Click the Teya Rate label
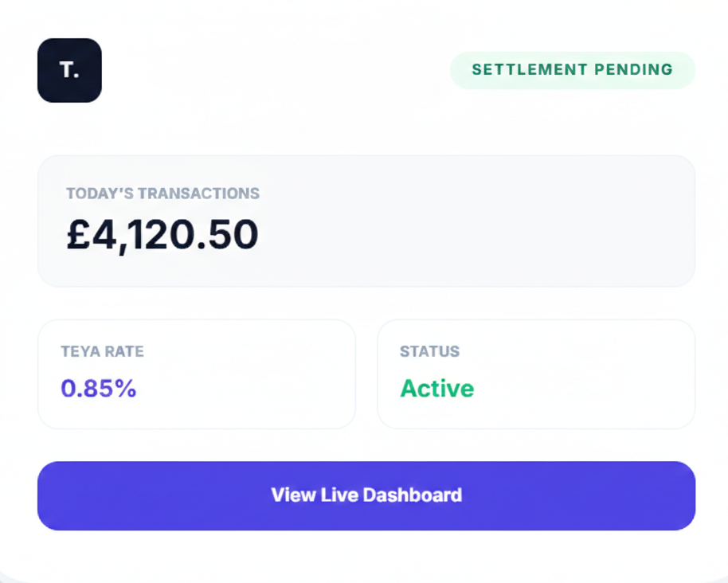Image resolution: width=728 pixels, height=583 pixels. [102, 351]
